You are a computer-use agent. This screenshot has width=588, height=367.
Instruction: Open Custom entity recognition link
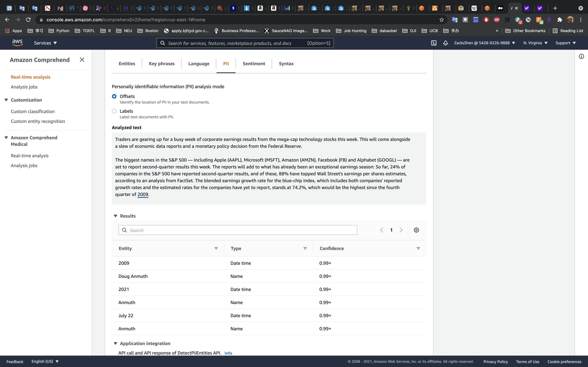coord(38,121)
